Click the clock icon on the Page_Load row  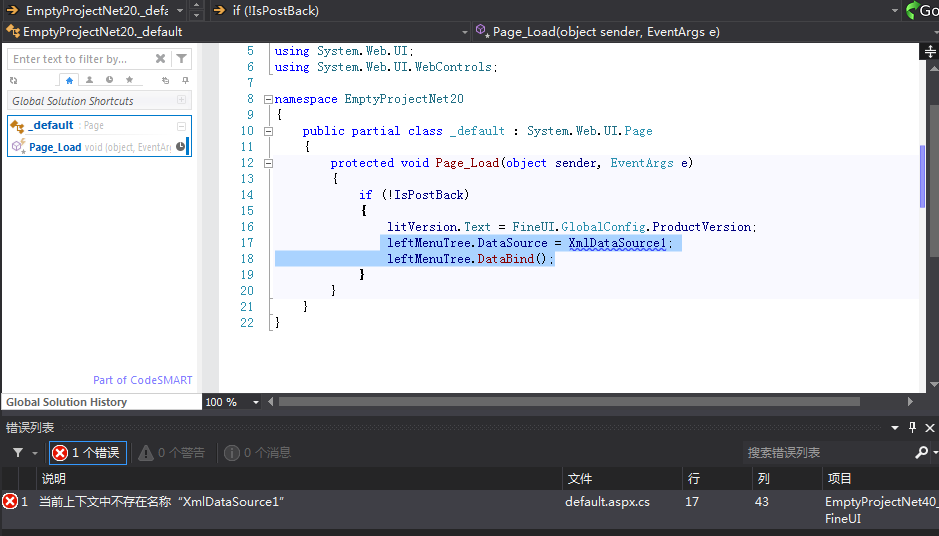click(x=180, y=147)
